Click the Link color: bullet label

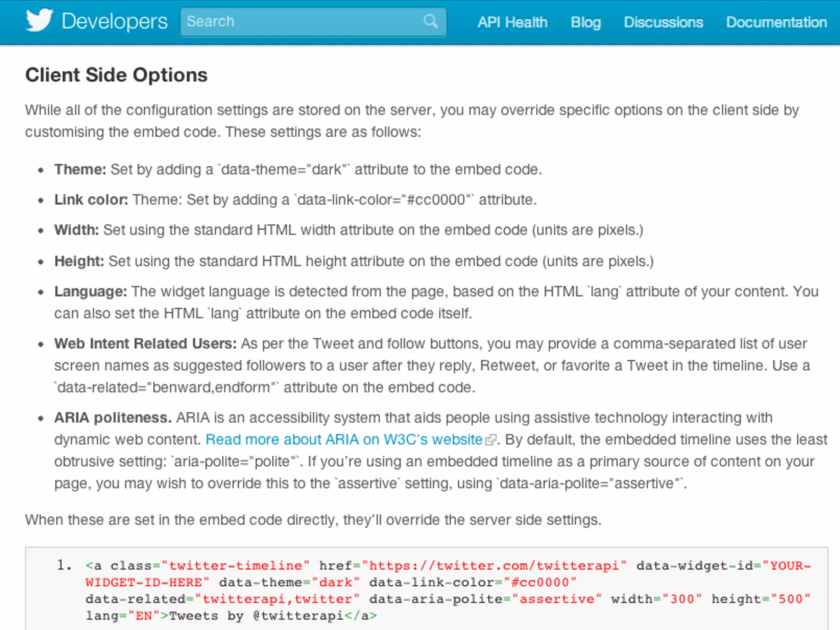[91, 200]
